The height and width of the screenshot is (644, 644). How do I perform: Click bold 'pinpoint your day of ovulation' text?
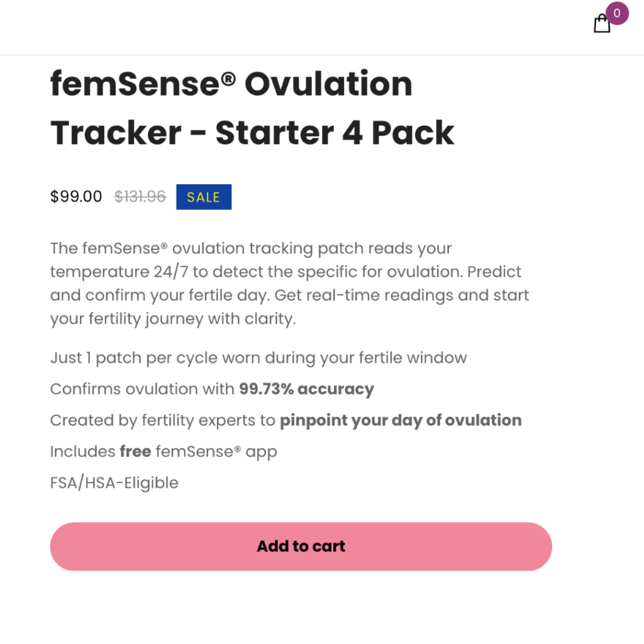tap(401, 420)
